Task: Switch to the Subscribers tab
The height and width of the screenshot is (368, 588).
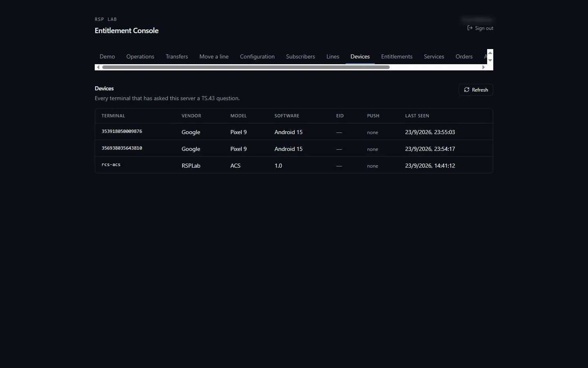Action: click(x=301, y=56)
